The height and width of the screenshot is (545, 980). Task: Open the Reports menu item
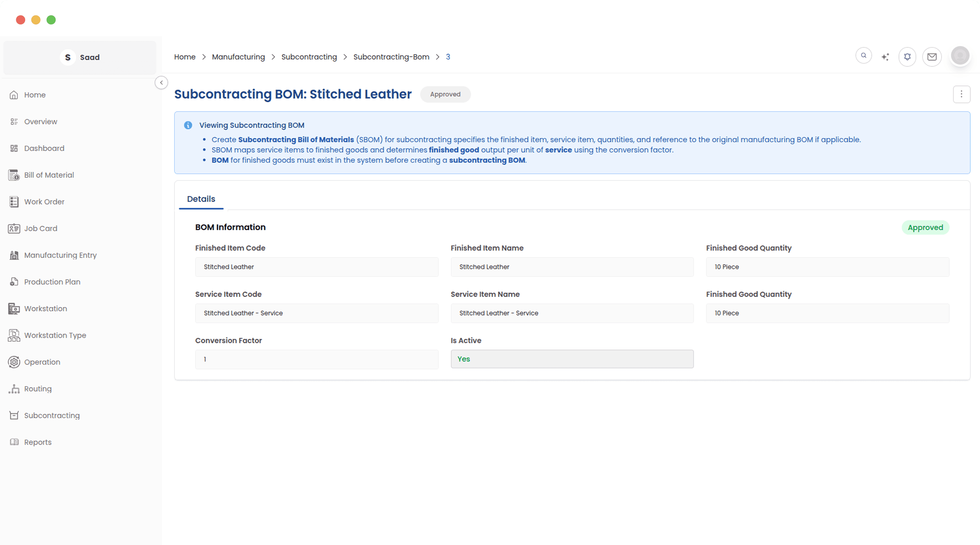click(38, 442)
